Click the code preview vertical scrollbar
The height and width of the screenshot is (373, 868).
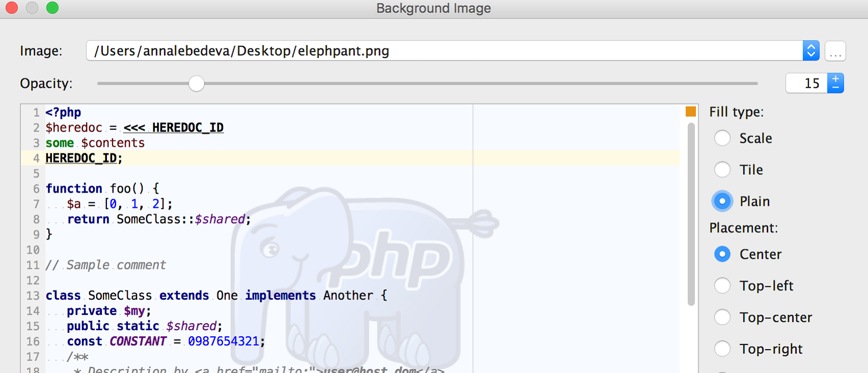691,214
